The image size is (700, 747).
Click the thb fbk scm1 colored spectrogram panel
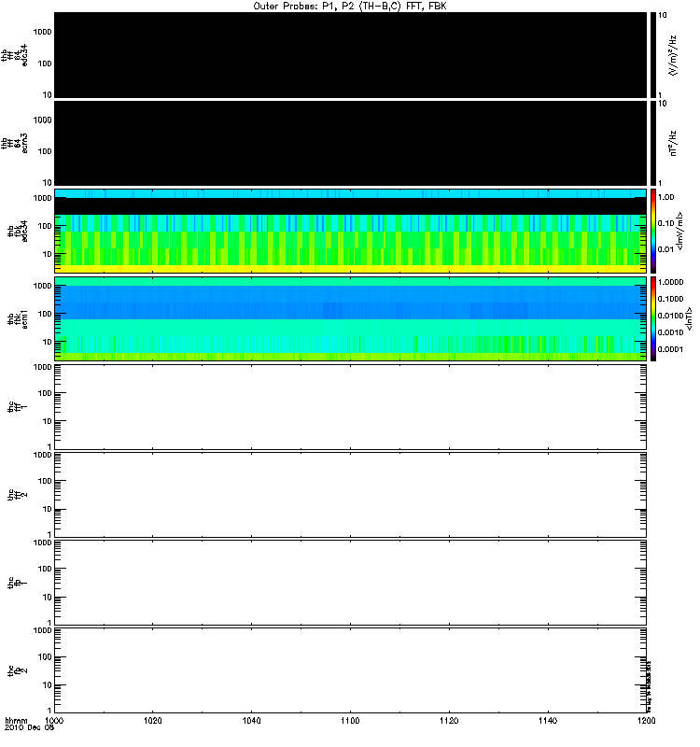coord(350,318)
